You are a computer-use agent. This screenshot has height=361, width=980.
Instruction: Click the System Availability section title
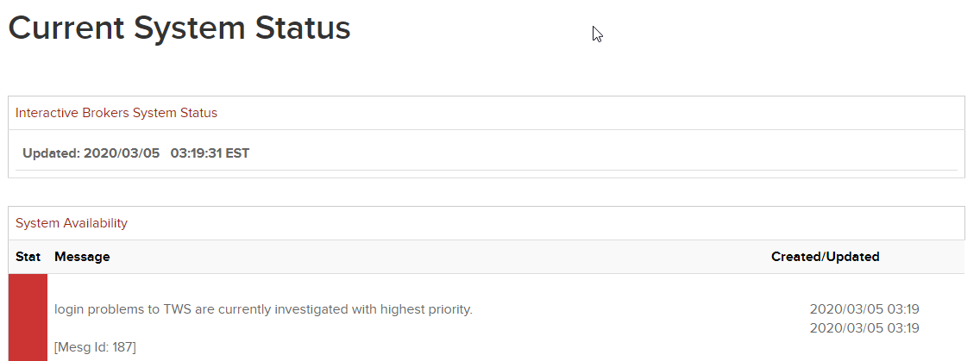(72, 223)
